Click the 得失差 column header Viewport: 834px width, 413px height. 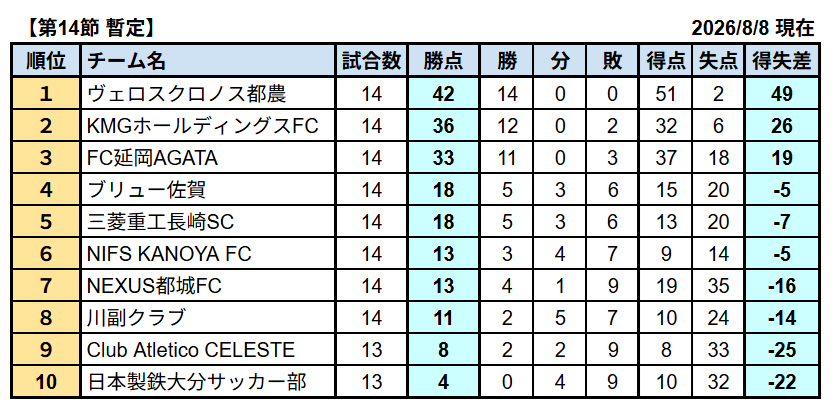pyautogui.click(x=782, y=62)
